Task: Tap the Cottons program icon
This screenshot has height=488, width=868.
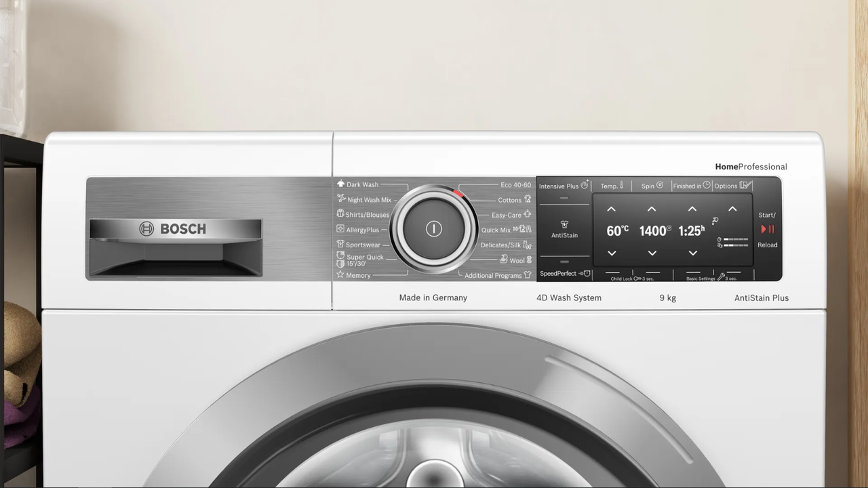Action: coord(528,199)
